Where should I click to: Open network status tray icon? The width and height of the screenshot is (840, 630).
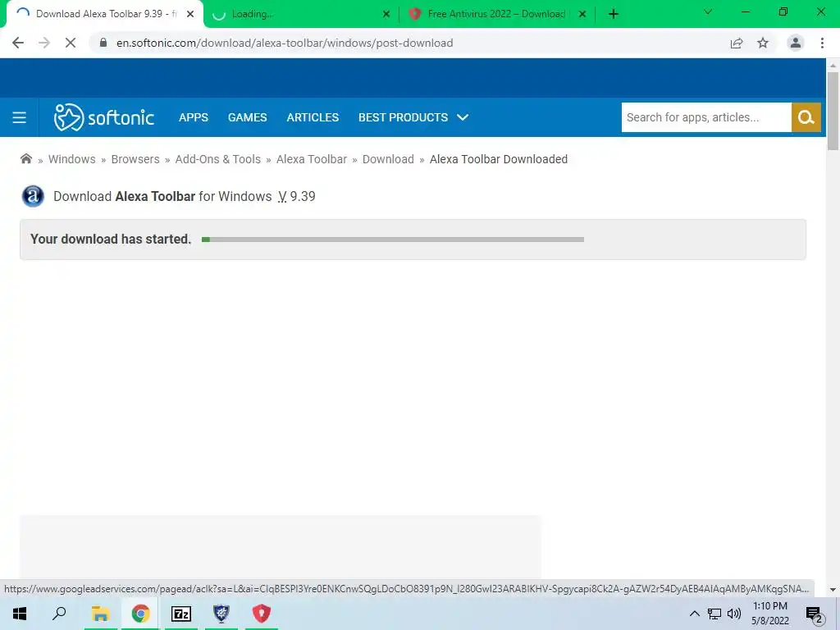click(x=714, y=614)
